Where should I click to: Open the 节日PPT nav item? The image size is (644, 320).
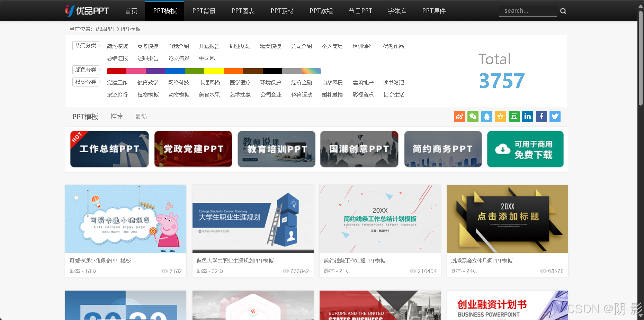pos(360,11)
